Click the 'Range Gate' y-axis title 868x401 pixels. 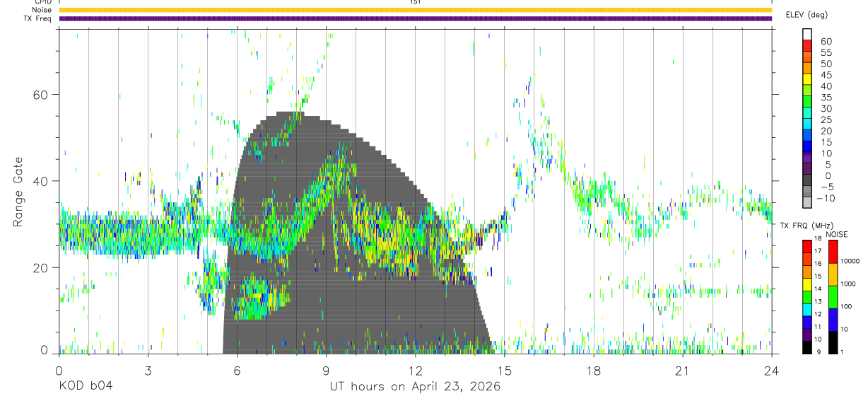coord(19,191)
